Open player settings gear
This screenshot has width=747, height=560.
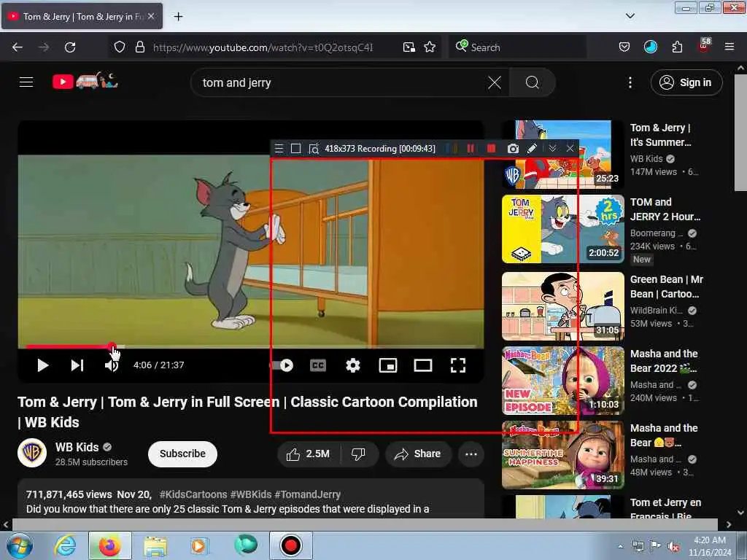[x=352, y=365]
